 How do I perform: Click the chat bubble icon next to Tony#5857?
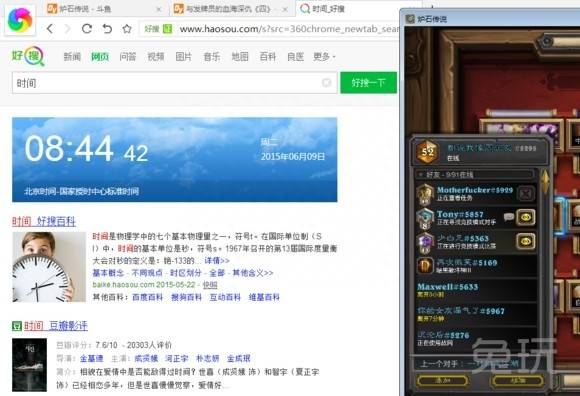(509, 217)
